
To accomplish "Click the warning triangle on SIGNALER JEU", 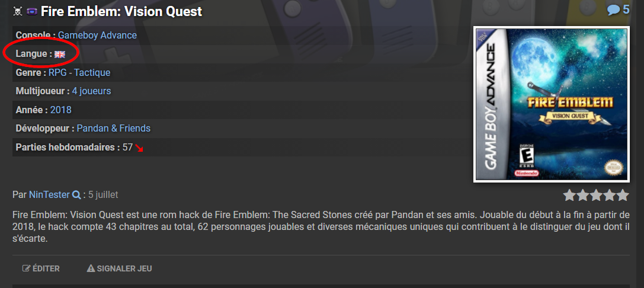I will tap(91, 268).
